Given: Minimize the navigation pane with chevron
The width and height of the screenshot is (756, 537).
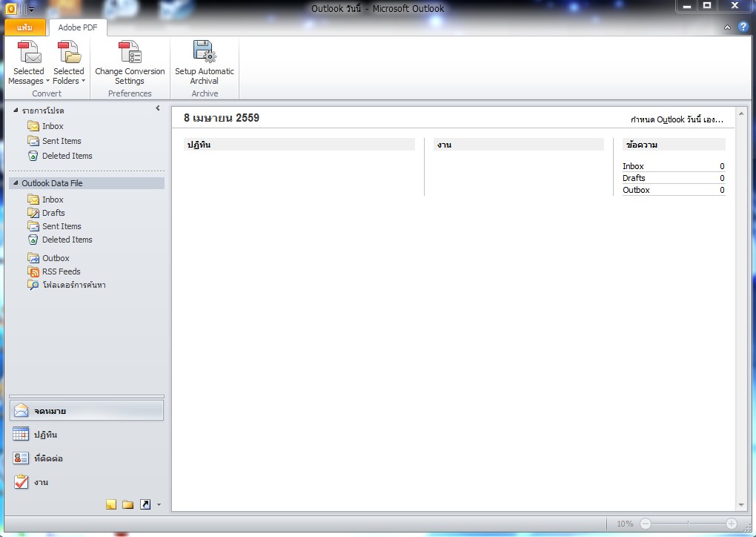Looking at the screenshot, I should point(158,108).
